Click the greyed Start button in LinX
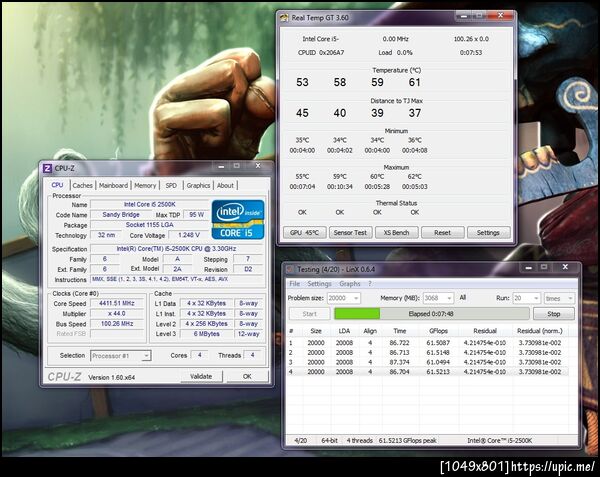Screen dimensions: 600x477 coord(310,314)
